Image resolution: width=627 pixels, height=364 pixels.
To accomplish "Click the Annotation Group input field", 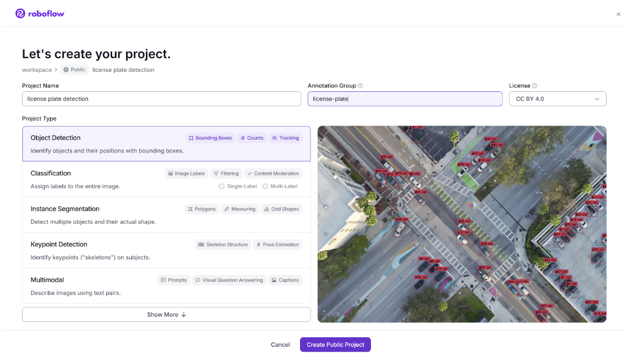I will [x=405, y=99].
